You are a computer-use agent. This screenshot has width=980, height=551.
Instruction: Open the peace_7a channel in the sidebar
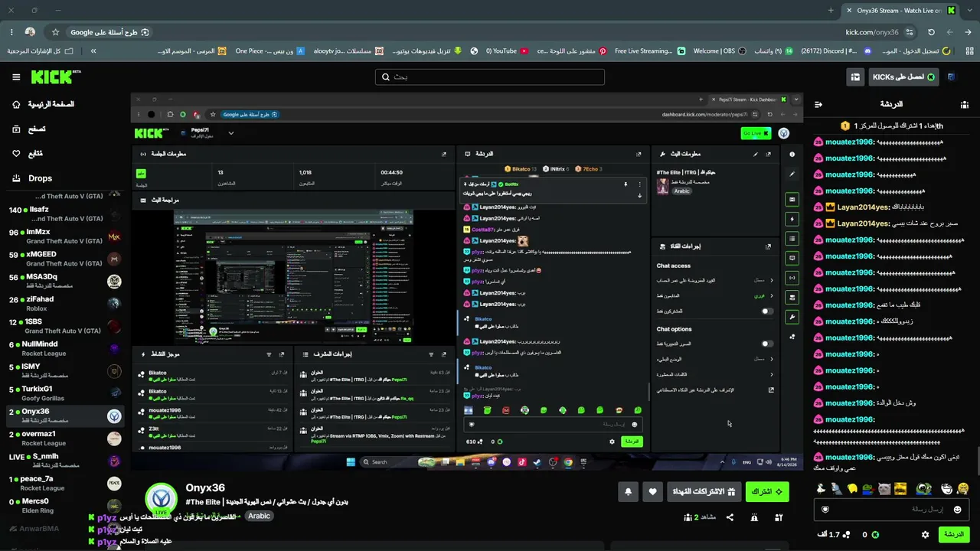[x=64, y=483]
